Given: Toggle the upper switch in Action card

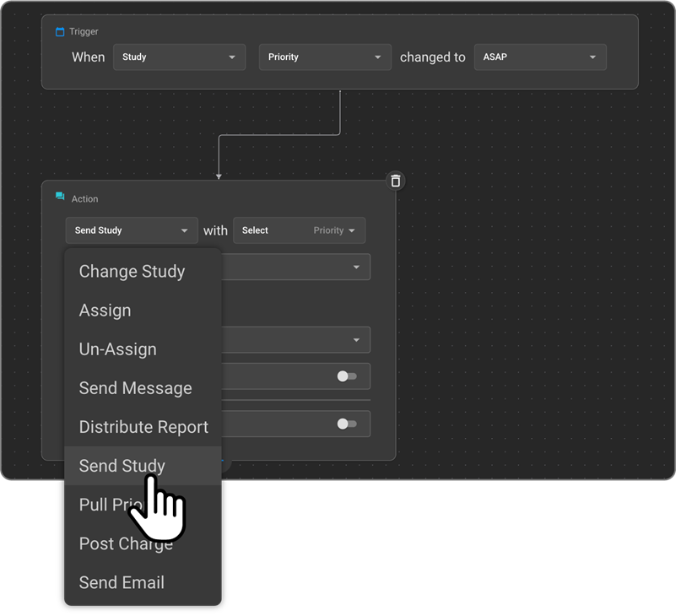Looking at the screenshot, I should [x=347, y=376].
